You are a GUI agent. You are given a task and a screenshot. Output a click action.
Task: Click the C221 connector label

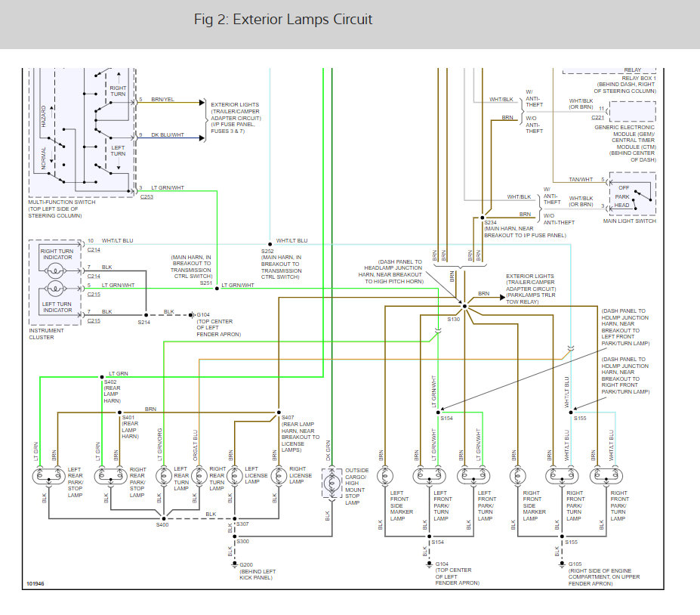point(598,117)
